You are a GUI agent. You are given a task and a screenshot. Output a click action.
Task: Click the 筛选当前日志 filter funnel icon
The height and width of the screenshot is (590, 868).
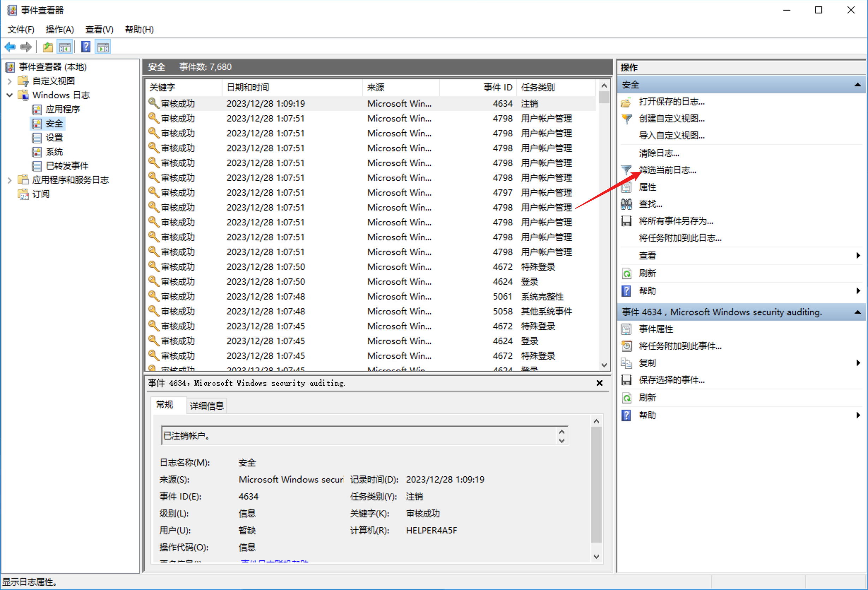tap(626, 170)
